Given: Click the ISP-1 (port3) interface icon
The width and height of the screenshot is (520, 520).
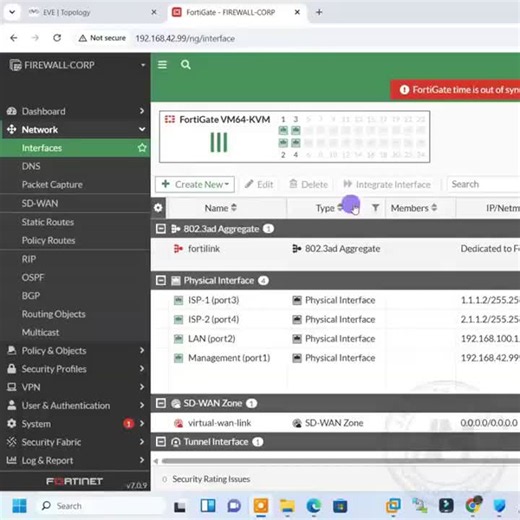Looking at the screenshot, I should pos(178,300).
